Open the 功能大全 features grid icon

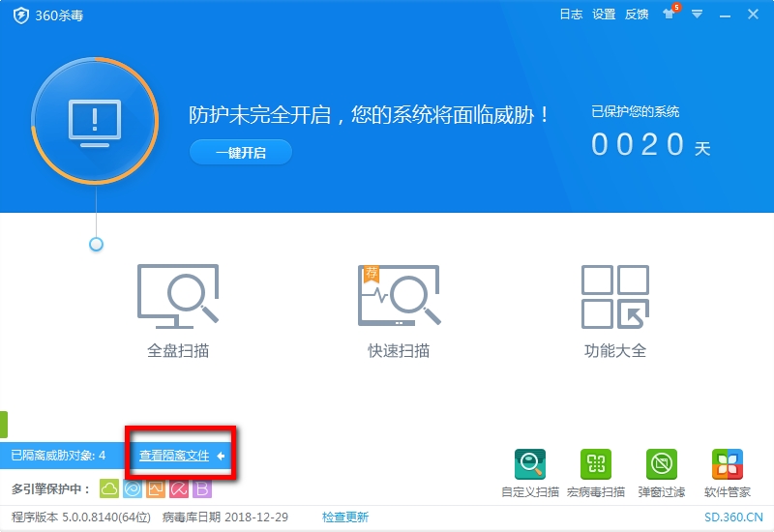point(615,297)
